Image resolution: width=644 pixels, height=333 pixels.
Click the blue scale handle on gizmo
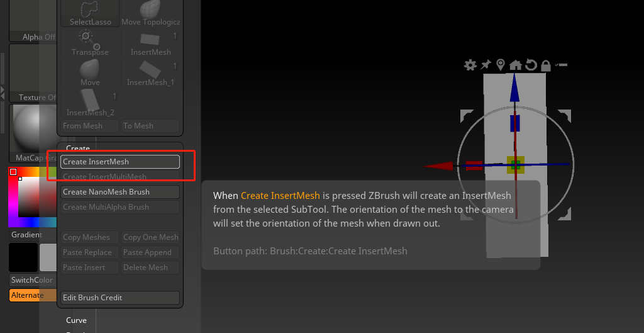tap(515, 123)
